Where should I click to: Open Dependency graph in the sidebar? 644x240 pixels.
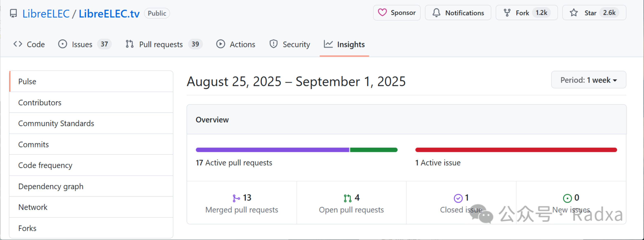[x=91, y=186]
